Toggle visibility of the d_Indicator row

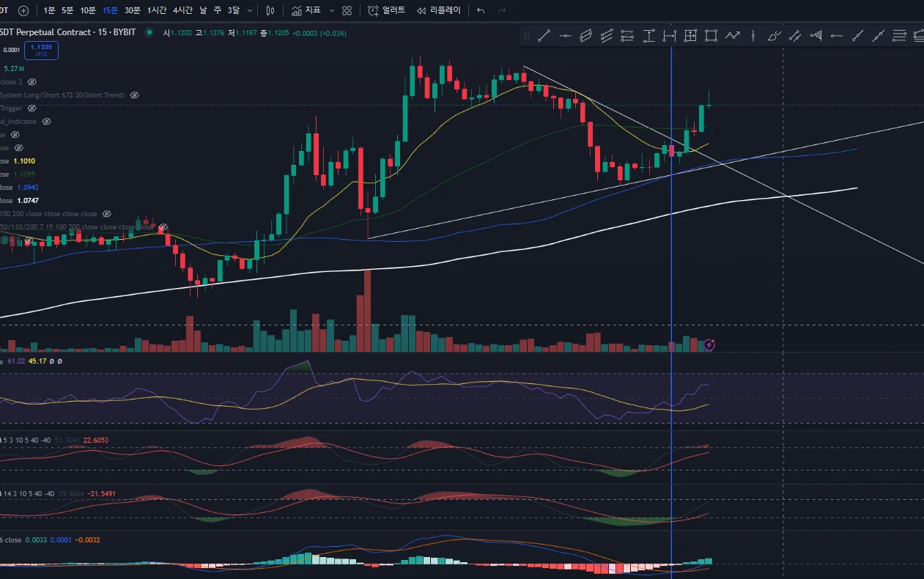pyautogui.click(x=46, y=122)
